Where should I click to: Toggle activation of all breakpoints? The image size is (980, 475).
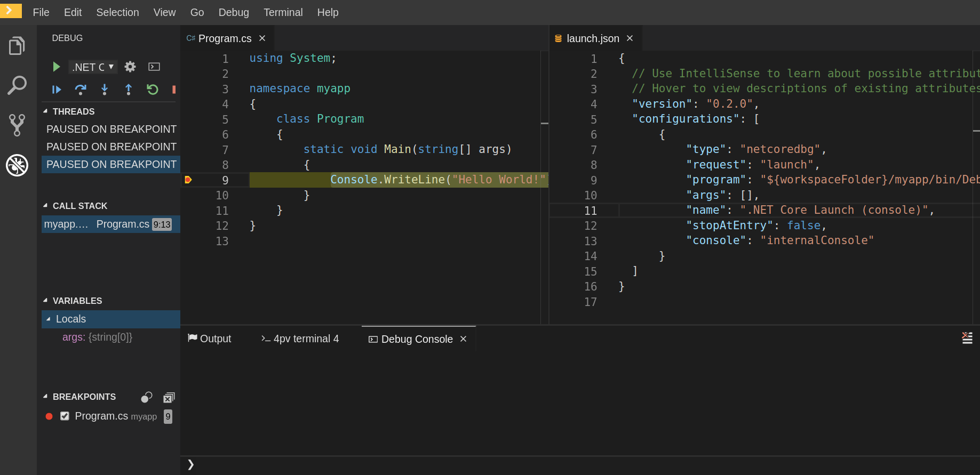point(147,397)
